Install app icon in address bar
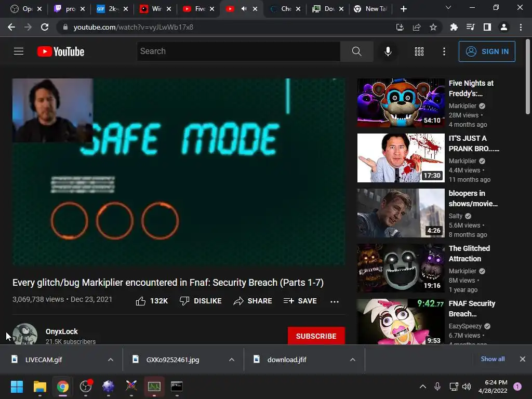532x399 pixels. pyautogui.click(x=400, y=27)
